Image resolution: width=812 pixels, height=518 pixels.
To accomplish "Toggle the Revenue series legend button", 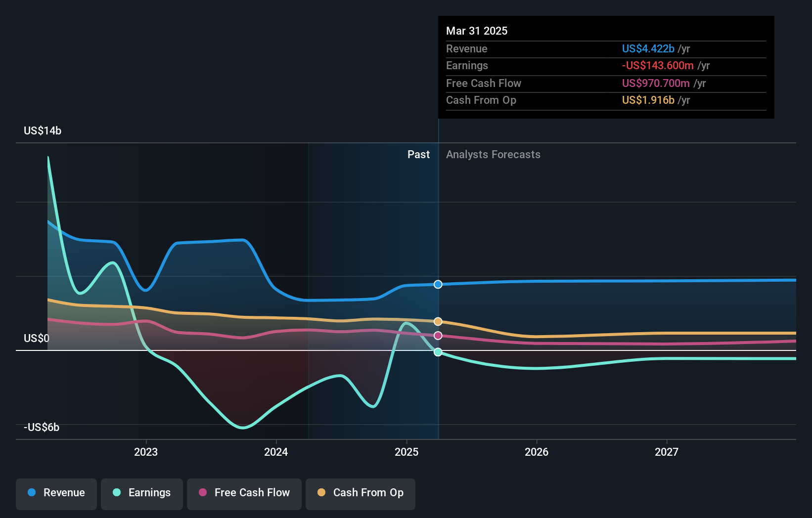I will pos(56,494).
